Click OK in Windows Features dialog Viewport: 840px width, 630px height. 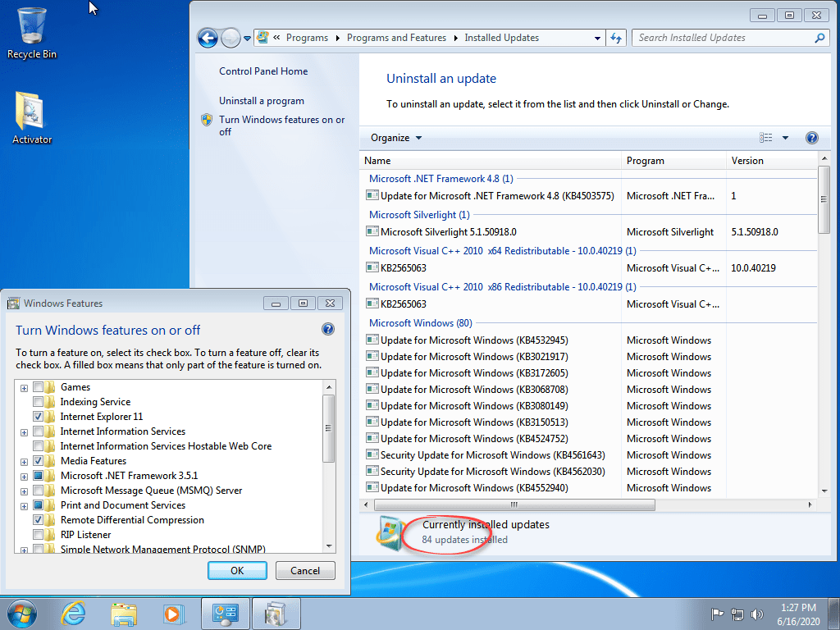tap(237, 571)
